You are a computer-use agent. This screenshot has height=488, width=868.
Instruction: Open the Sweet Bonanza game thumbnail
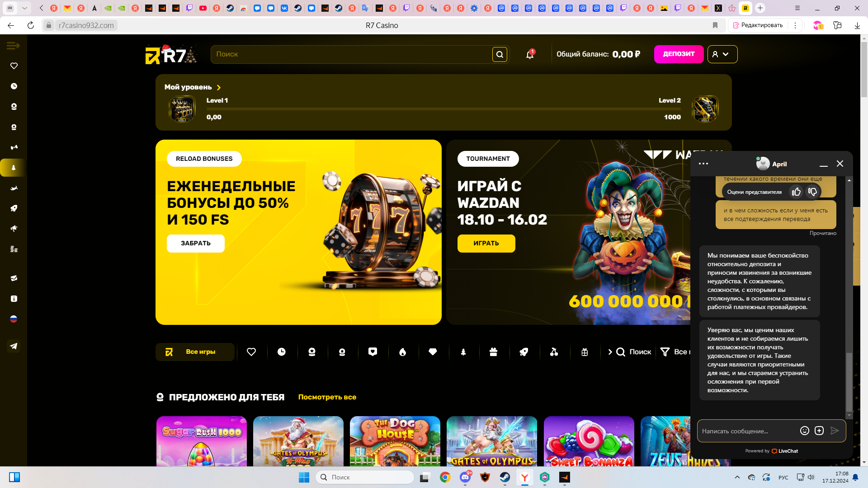click(x=589, y=441)
